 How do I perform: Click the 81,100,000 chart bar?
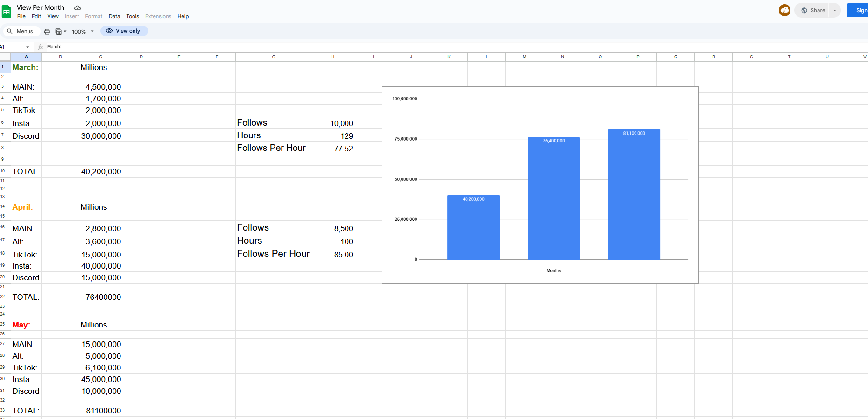(x=634, y=194)
